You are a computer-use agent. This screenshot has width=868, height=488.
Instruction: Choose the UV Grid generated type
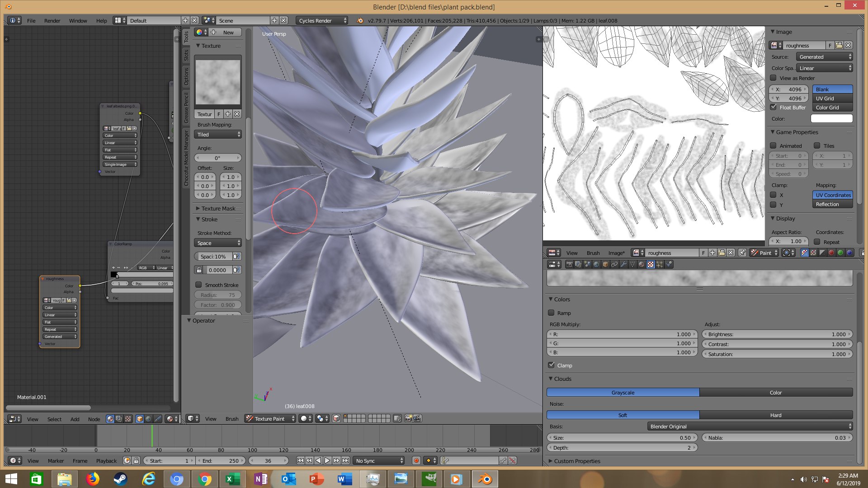click(x=832, y=98)
